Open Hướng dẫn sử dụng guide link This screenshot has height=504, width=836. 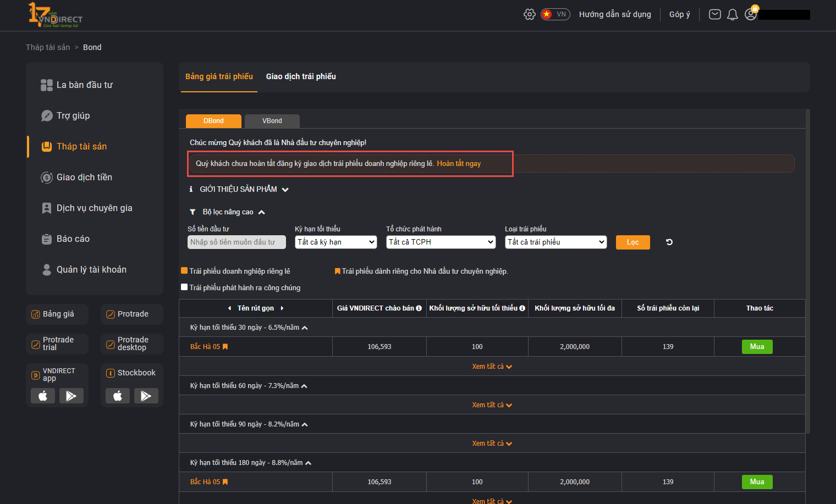pyautogui.click(x=615, y=14)
